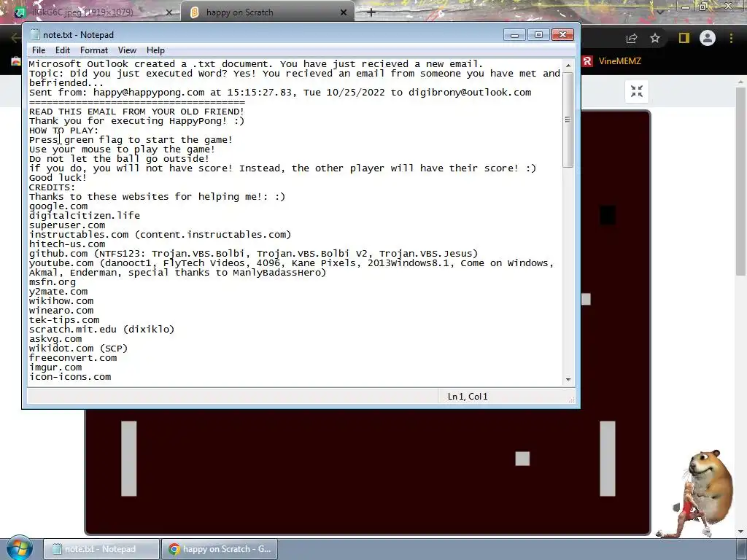Click the Chrome window restore button
This screenshot has height=560, width=747.
704,6
